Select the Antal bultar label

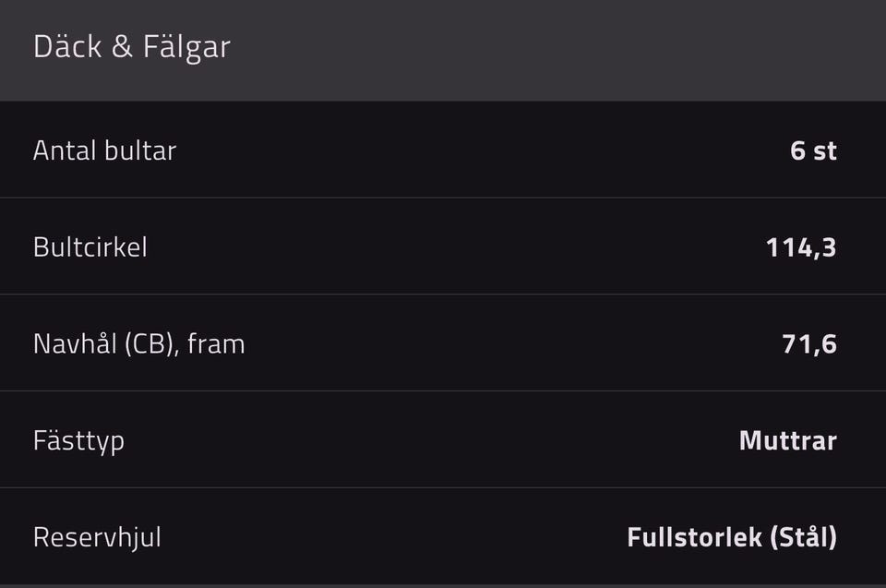coord(104,150)
